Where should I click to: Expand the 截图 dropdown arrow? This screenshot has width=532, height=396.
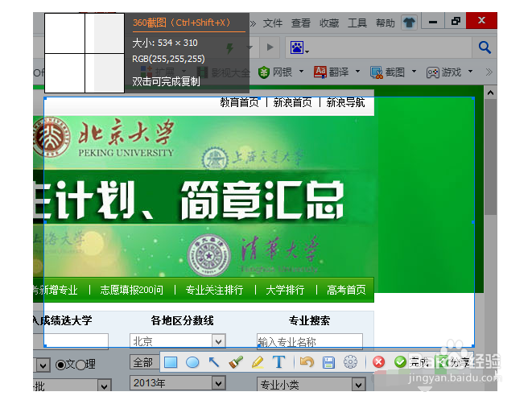point(414,72)
